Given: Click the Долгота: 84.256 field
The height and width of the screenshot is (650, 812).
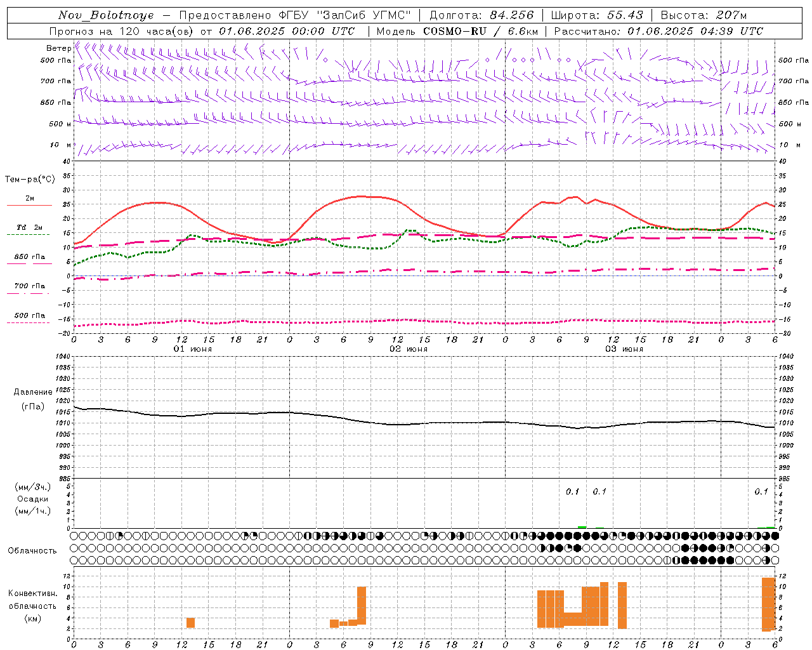Looking at the screenshot, I should pyautogui.click(x=481, y=15).
